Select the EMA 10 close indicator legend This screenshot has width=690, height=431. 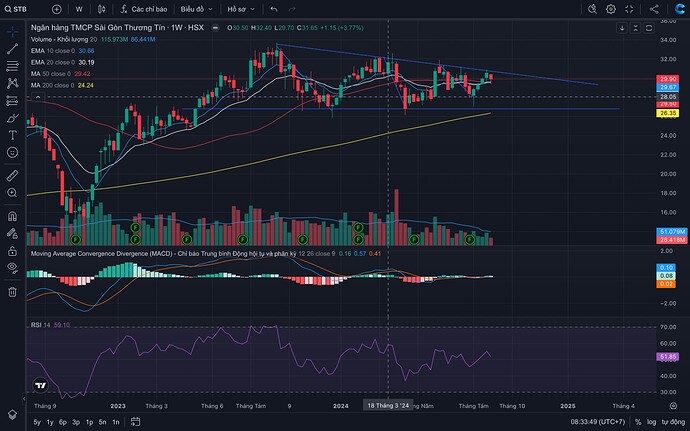click(x=53, y=51)
